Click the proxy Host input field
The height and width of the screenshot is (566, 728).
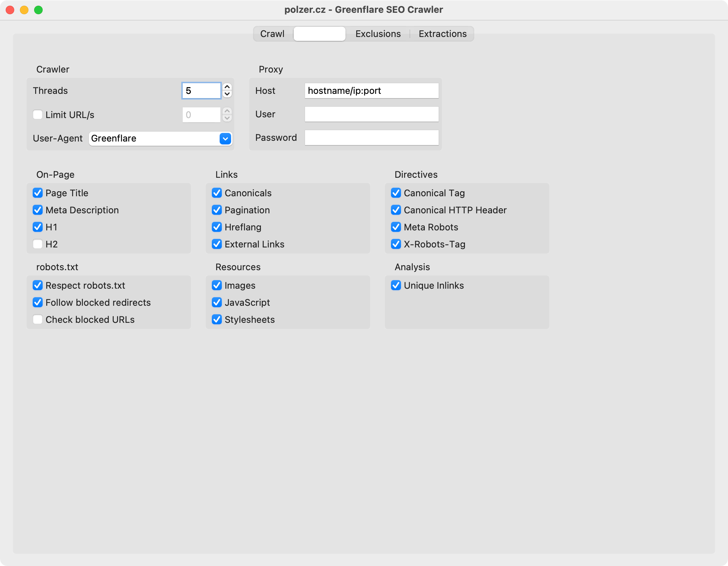click(x=371, y=91)
